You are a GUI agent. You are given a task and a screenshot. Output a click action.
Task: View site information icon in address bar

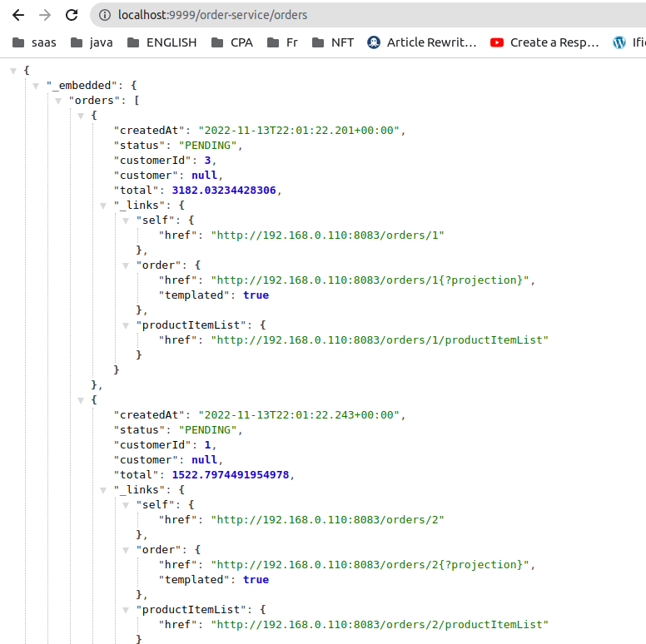[x=105, y=15]
